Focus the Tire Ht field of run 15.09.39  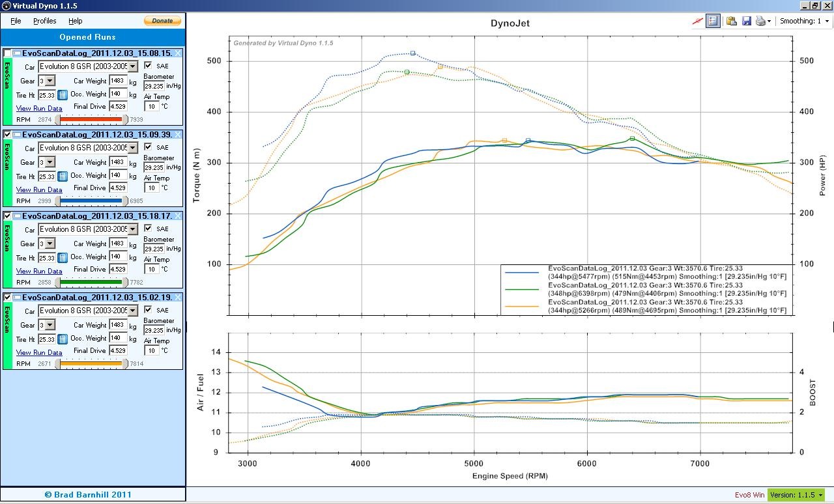click(47, 176)
